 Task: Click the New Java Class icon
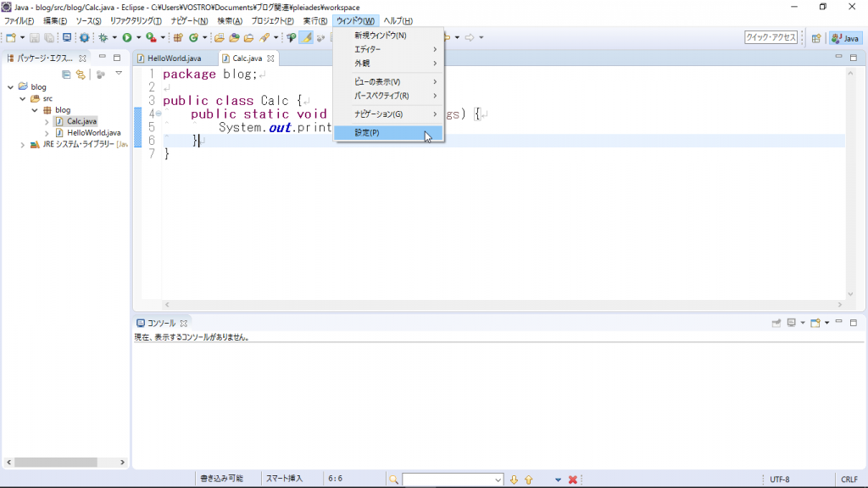[193, 37]
